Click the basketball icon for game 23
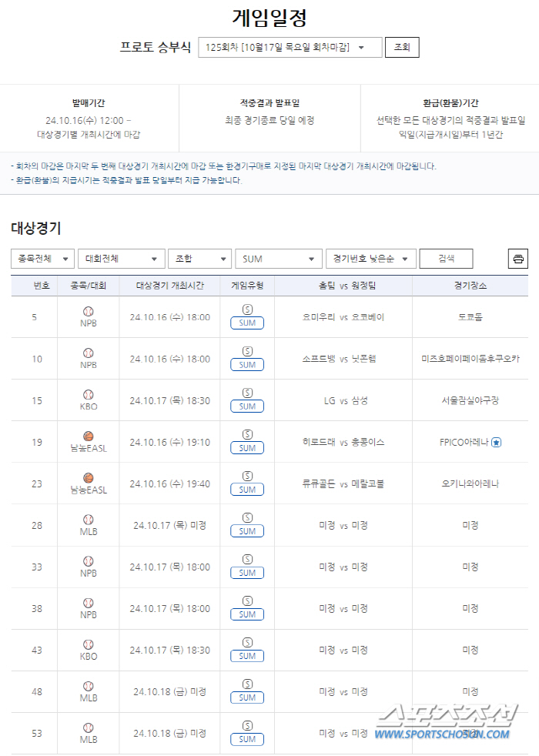 pos(89,477)
